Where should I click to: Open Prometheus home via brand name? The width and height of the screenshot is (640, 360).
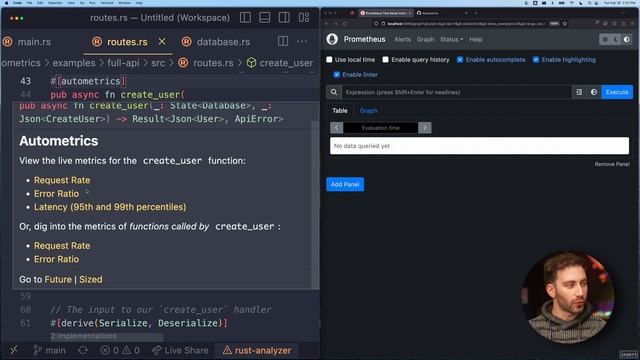pyautogui.click(x=364, y=39)
